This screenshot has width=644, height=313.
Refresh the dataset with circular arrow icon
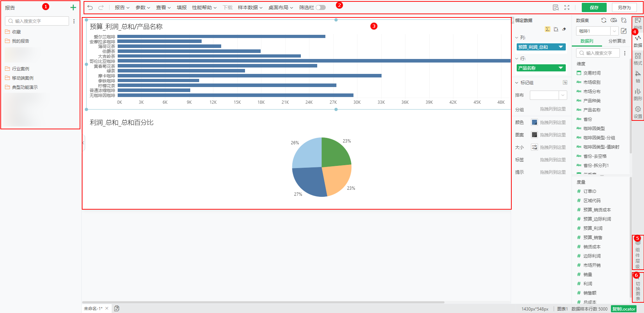pos(604,20)
